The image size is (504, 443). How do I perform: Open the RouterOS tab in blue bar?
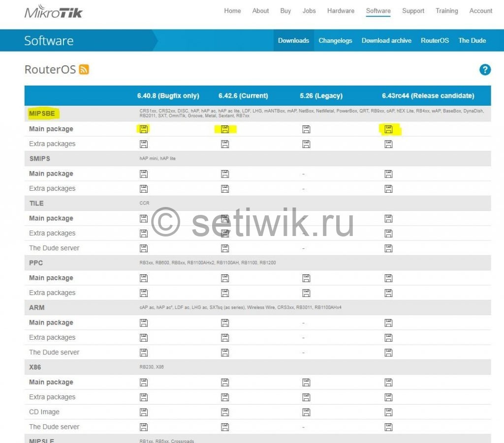coord(435,40)
